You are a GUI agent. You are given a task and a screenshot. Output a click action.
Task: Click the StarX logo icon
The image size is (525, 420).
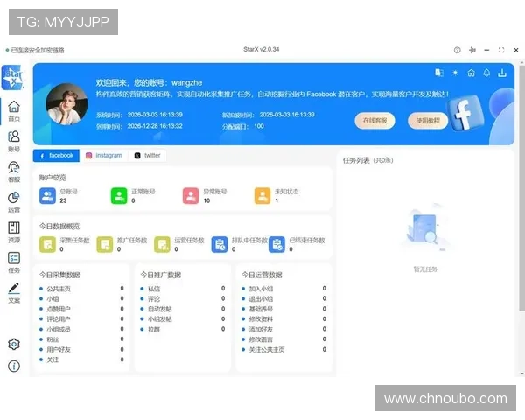13,77
